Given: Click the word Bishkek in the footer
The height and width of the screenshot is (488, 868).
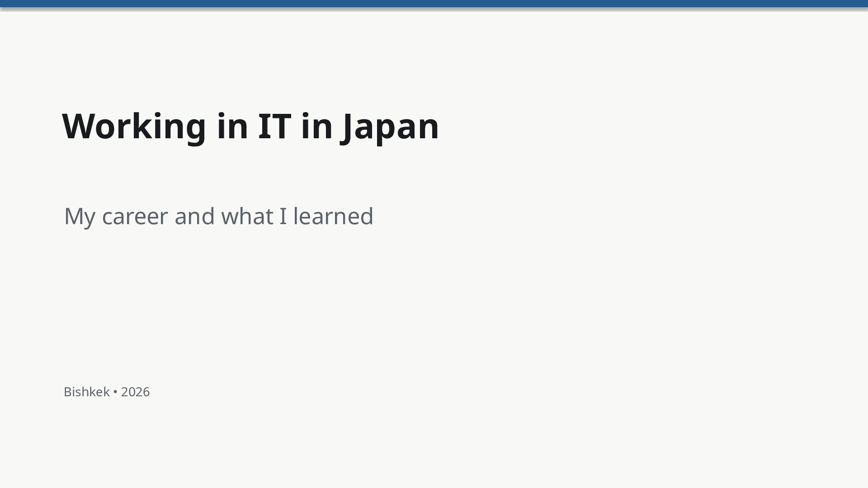Looking at the screenshot, I should coord(87,392).
